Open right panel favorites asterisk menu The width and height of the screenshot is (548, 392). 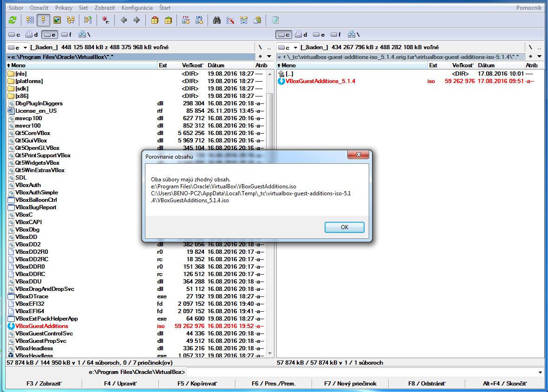(x=530, y=57)
